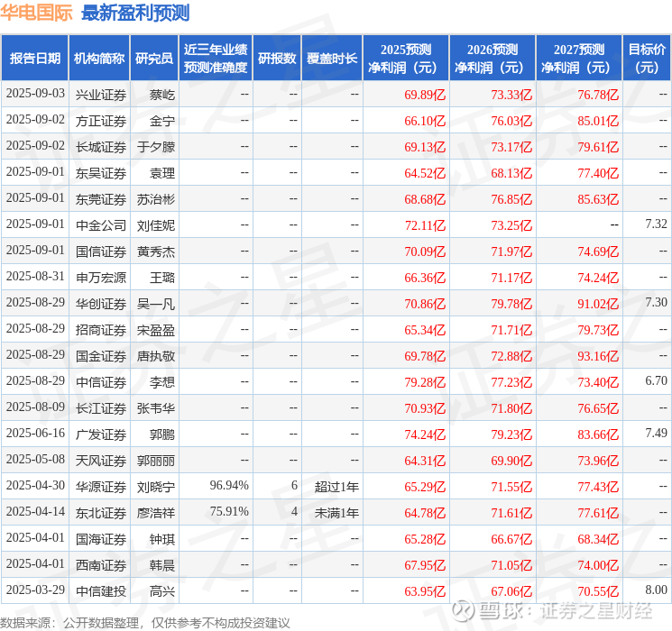Click 68.34亿 in 国海证券 row
Viewport: 672px width, 631px height.
[x=598, y=539]
